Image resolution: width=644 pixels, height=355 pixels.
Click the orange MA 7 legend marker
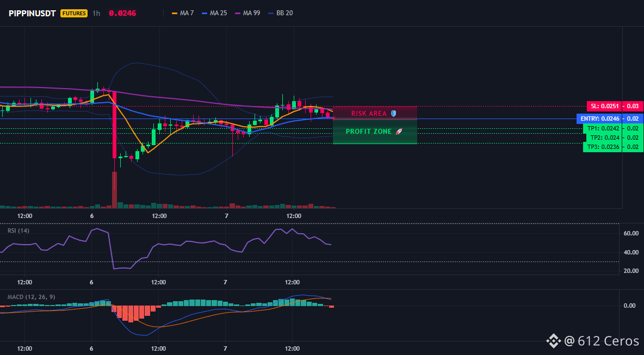(175, 13)
